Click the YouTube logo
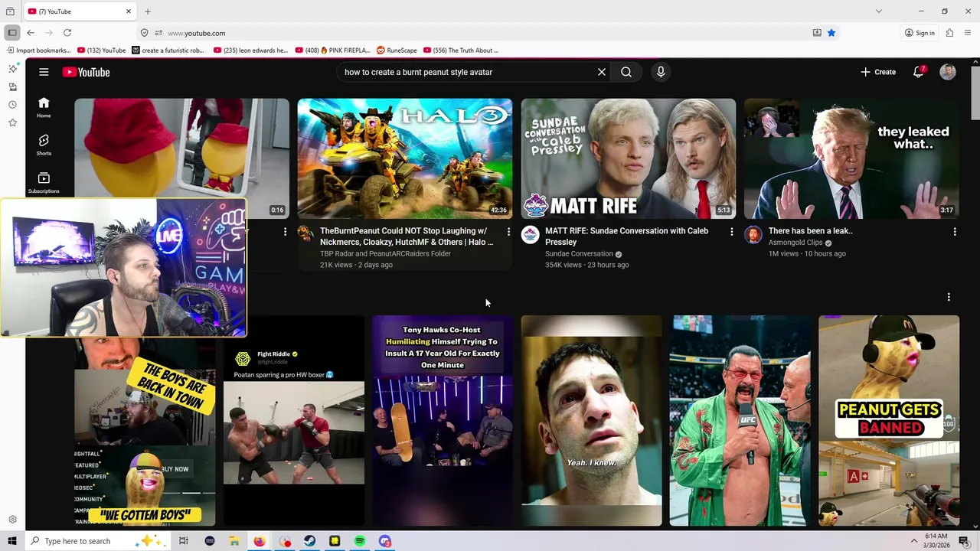The image size is (980, 551). 86,72
